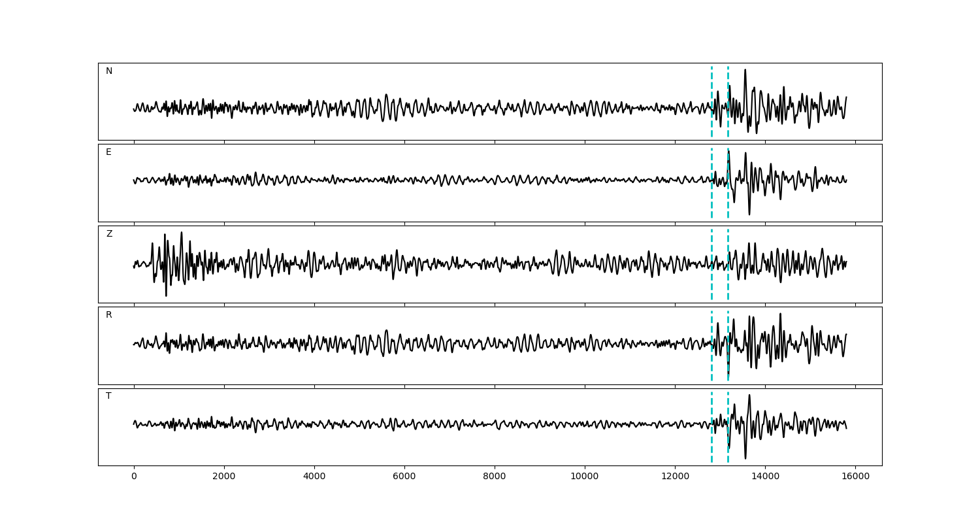Click the "R" subplot label
This screenshot has height=523, width=980.
[109, 315]
